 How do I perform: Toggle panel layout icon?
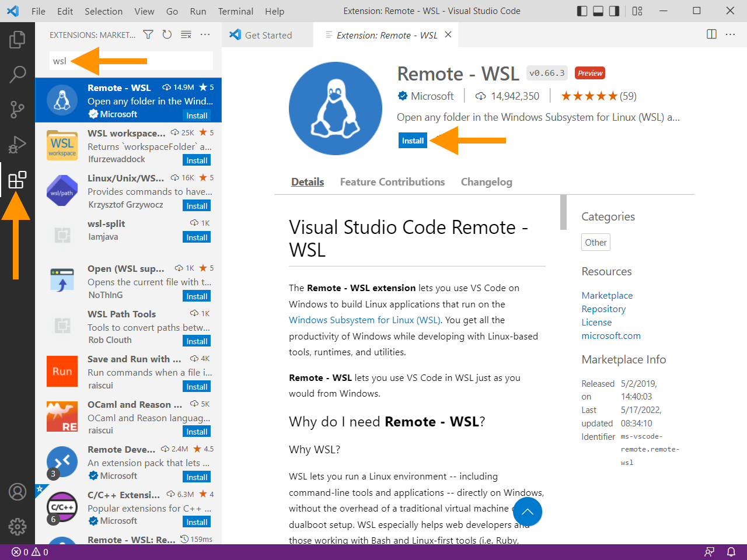(598, 11)
